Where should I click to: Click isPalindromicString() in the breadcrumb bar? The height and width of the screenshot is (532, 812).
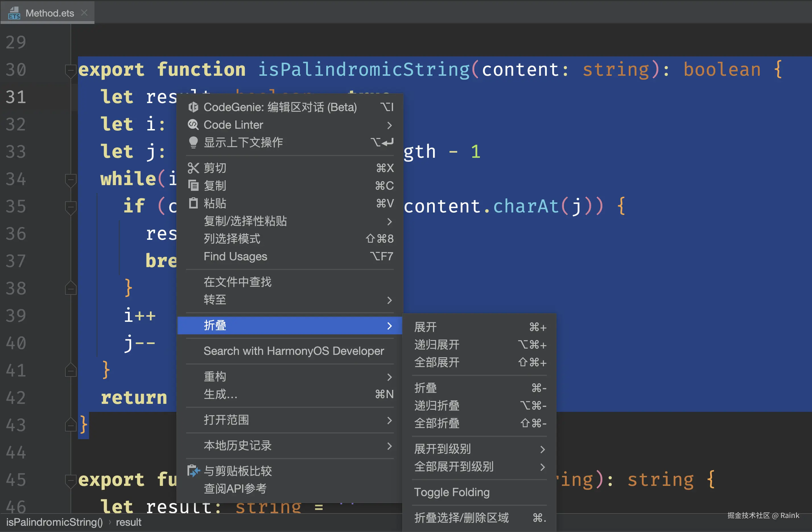pyautogui.click(x=54, y=522)
